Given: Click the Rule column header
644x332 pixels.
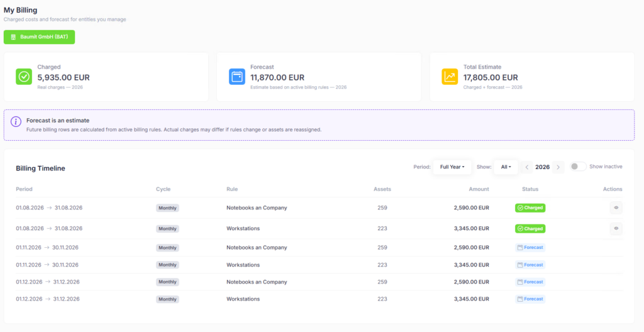Looking at the screenshot, I should tap(232, 189).
